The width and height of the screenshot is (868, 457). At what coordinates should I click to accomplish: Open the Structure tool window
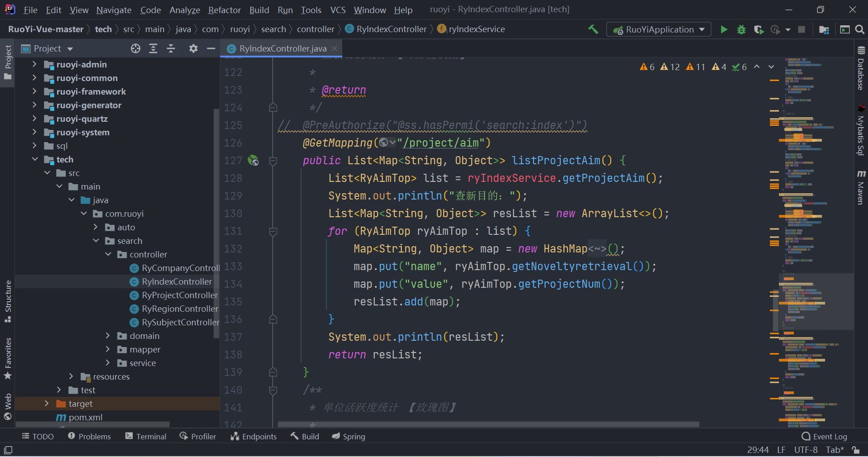(x=8, y=301)
